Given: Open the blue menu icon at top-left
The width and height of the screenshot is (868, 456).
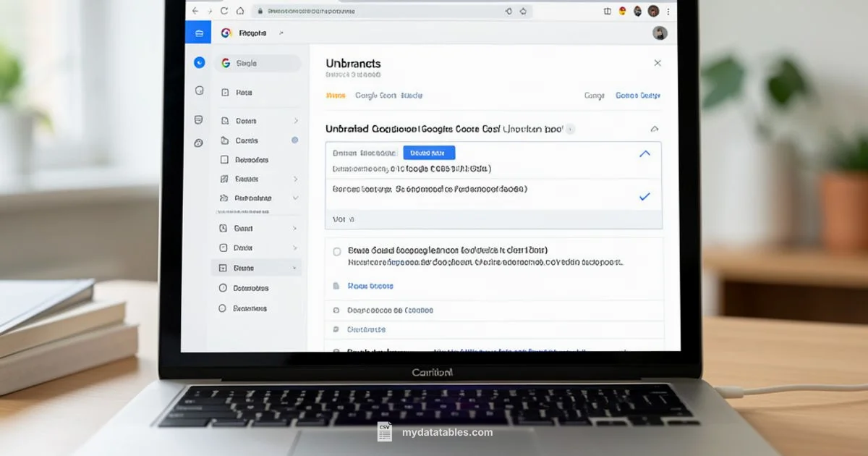Looking at the screenshot, I should (x=198, y=33).
